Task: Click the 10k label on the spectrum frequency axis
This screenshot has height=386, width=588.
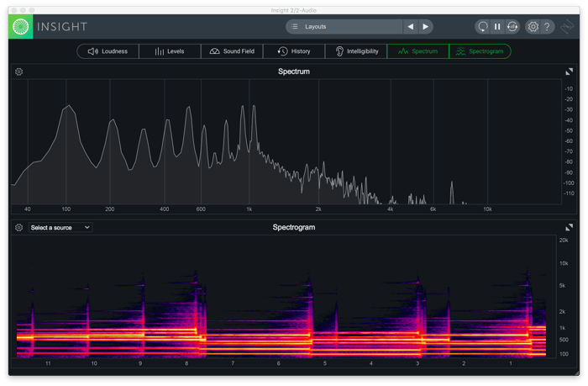Action: [487, 209]
